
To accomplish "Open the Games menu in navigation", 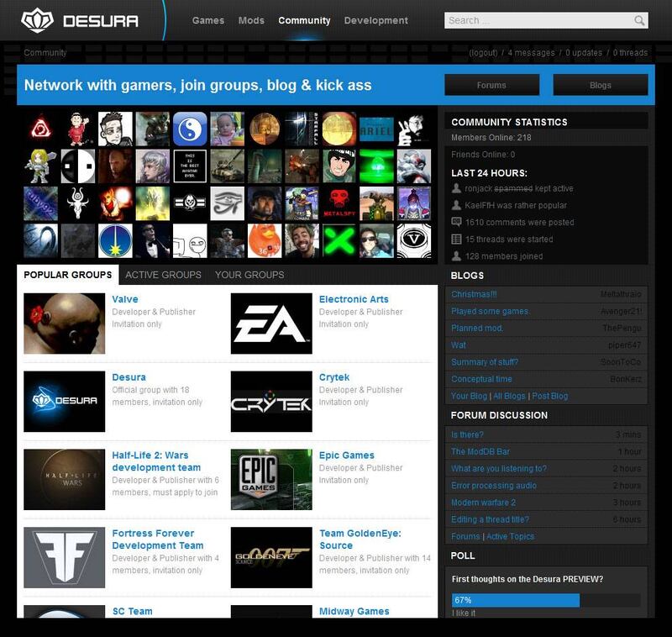I will point(208,21).
